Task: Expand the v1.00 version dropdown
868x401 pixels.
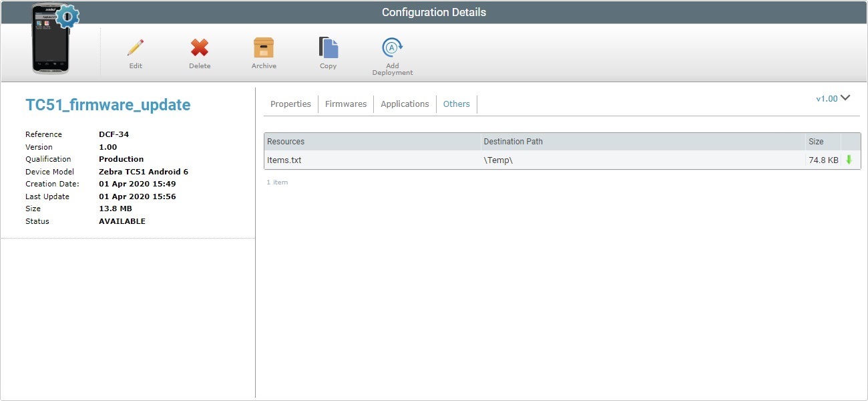Action: click(828, 98)
